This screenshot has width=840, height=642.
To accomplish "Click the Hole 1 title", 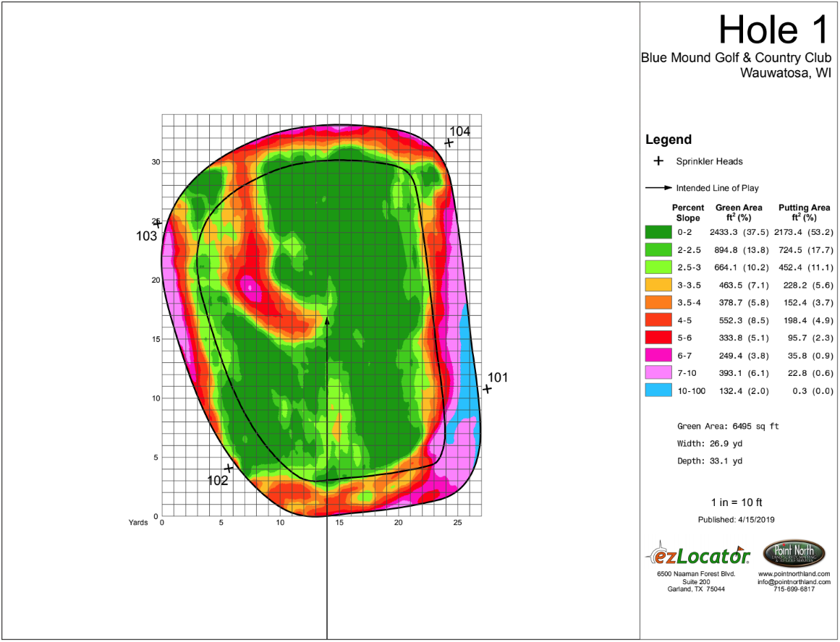I will point(774,30).
